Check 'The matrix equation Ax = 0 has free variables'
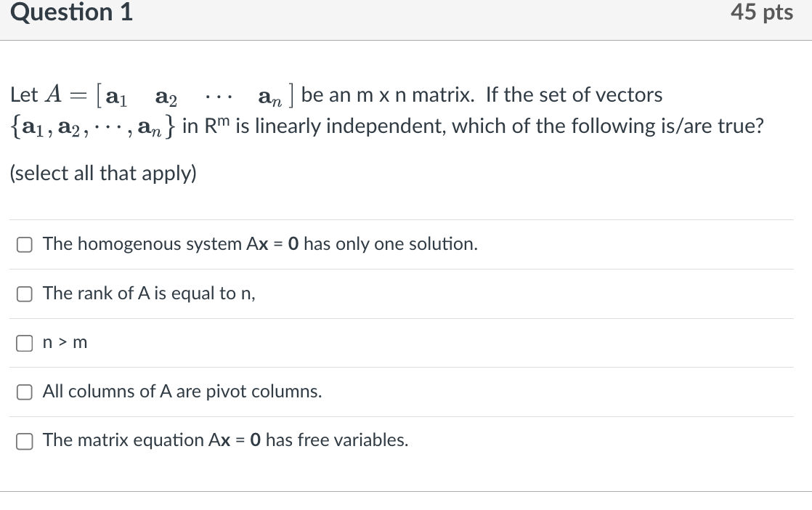812x510 pixels. point(24,440)
